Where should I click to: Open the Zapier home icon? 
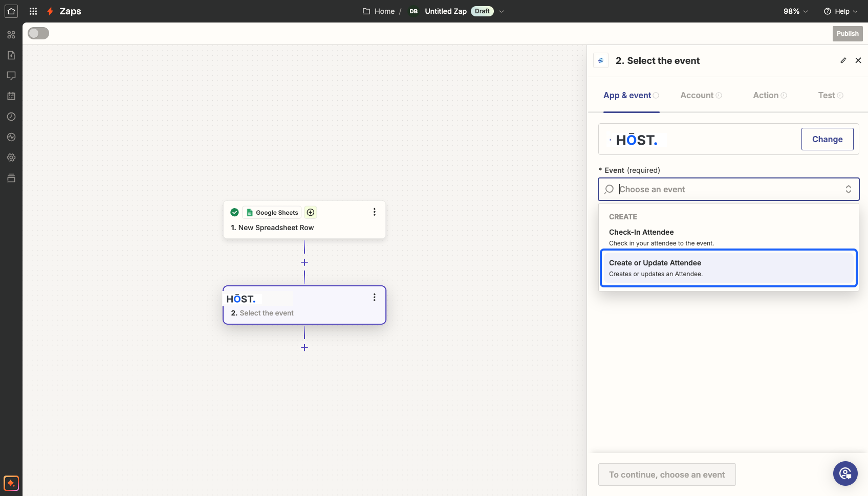click(x=11, y=11)
